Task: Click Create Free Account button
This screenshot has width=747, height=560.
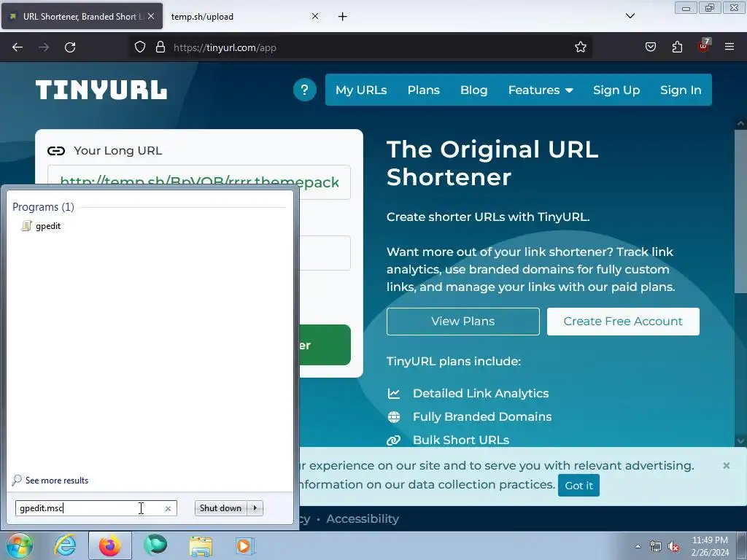Action: (x=623, y=322)
